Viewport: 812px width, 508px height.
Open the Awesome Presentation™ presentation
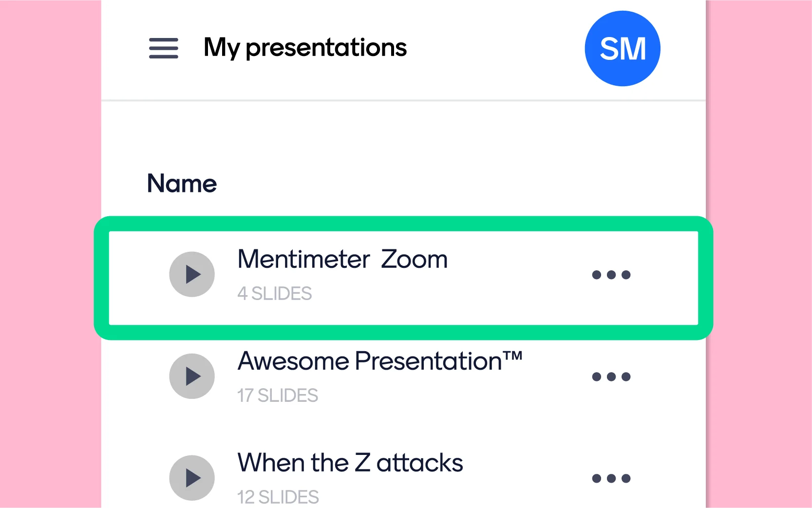(379, 361)
